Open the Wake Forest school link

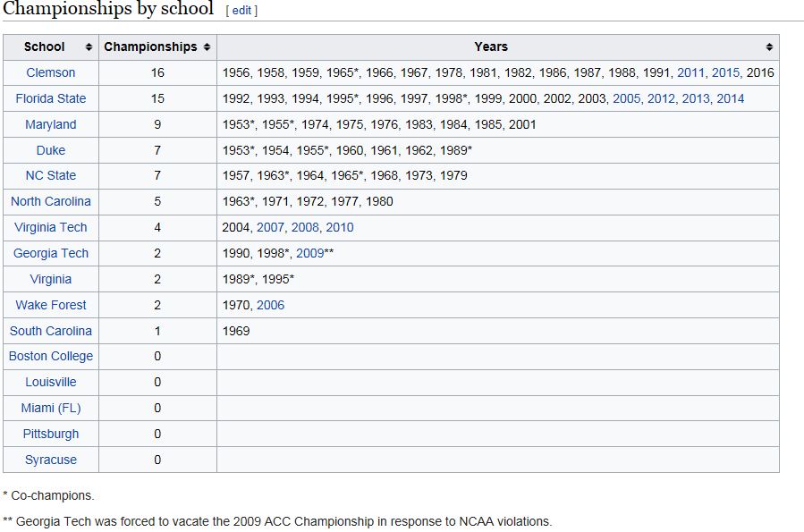[51, 305]
